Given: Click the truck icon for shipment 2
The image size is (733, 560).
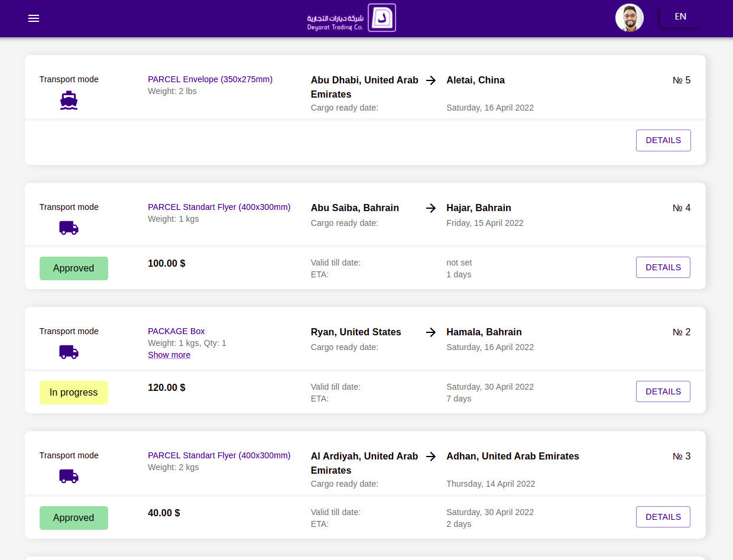Looking at the screenshot, I should [69, 352].
